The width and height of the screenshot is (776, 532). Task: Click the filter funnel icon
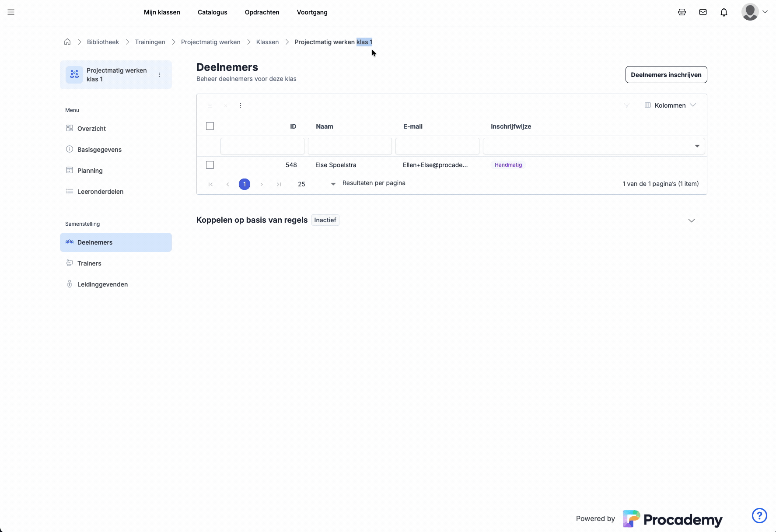[626, 105]
